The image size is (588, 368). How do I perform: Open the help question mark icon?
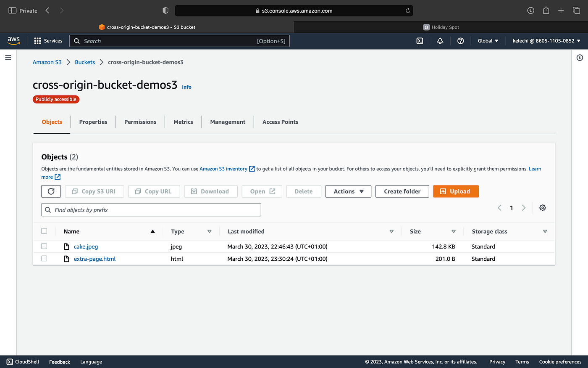point(461,41)
